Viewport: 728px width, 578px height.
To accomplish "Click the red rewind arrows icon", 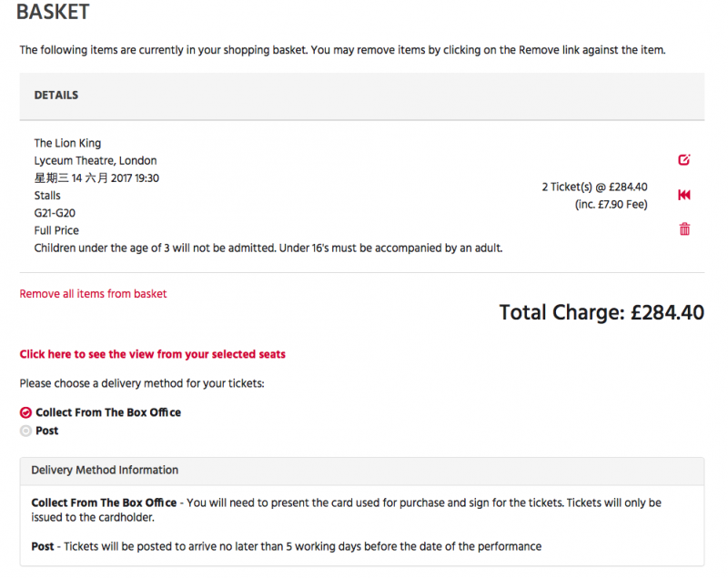I will click(x=684, y=195).
